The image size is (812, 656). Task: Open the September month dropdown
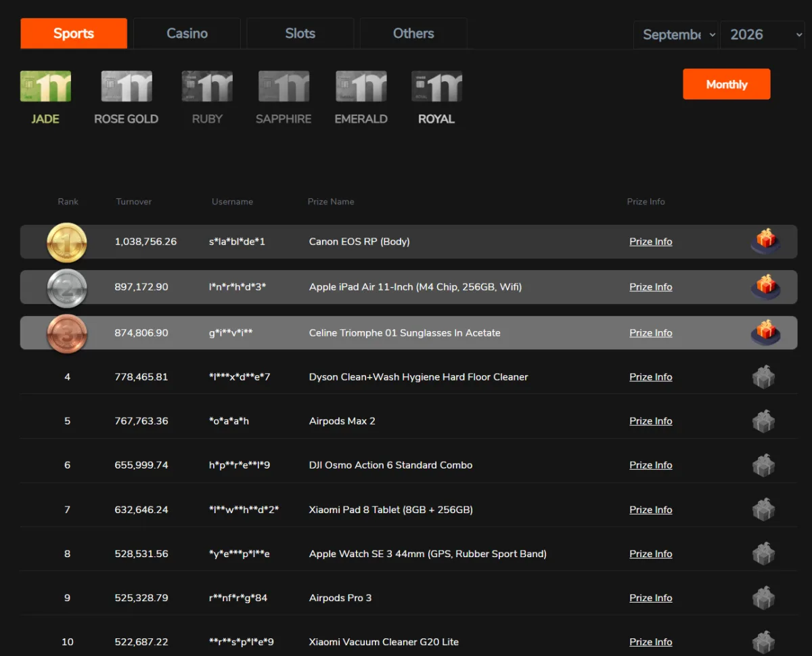675,35
